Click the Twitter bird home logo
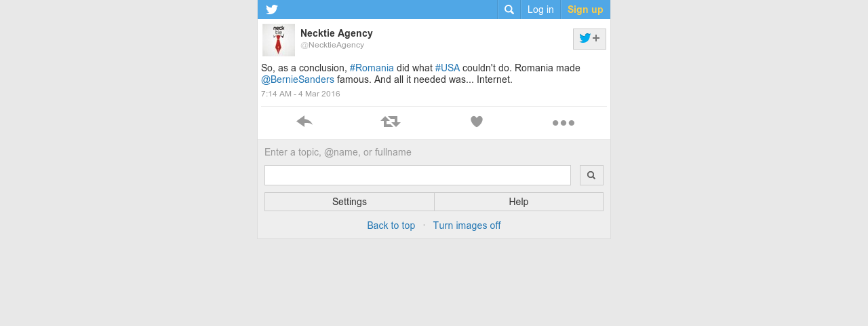 272,10
